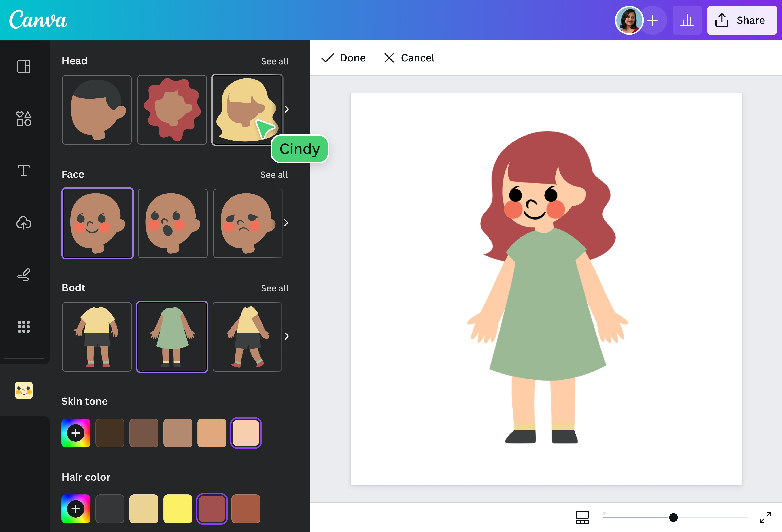Show more body options with right chevron
The image size is (782, 532).
click(287, 336)
